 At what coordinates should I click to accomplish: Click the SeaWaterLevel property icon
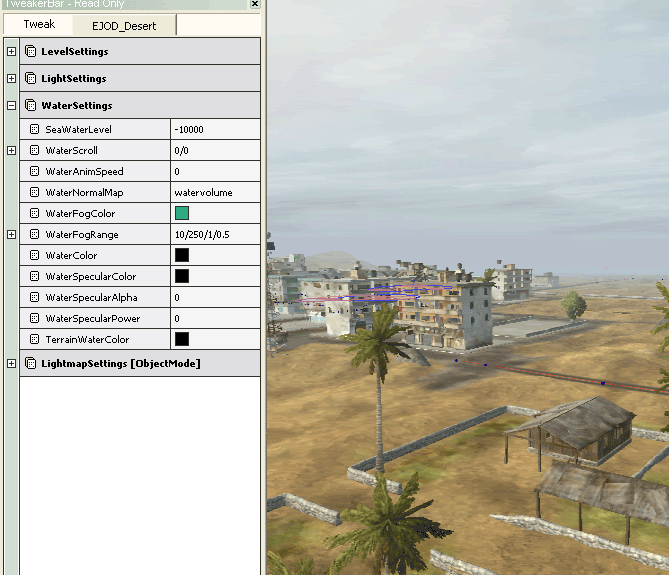(x=34, y=129)
